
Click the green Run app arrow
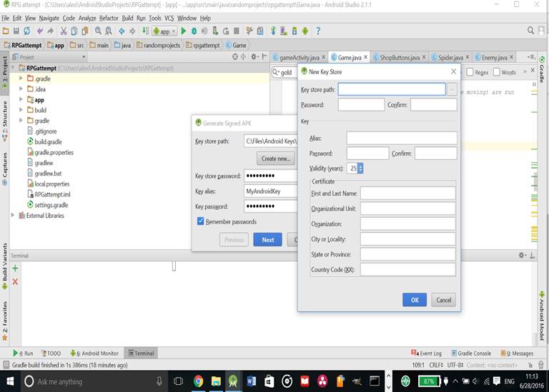[x=184, y=31]
